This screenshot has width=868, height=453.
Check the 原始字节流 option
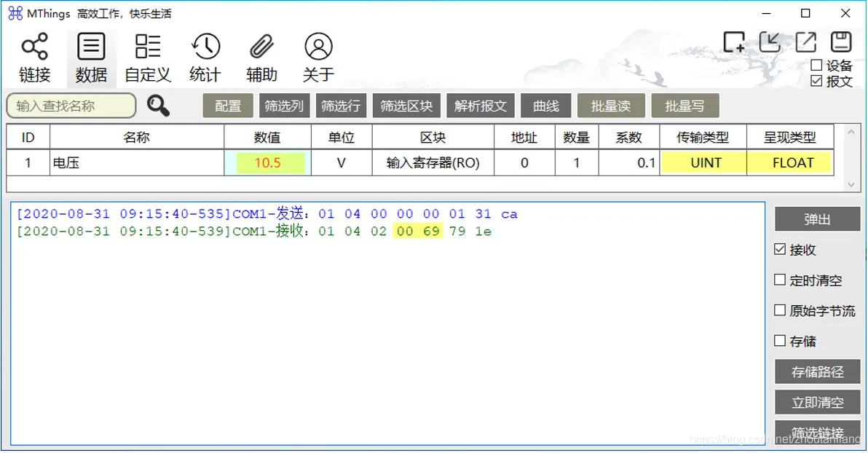pyautogui.click(x=780, y=311)
